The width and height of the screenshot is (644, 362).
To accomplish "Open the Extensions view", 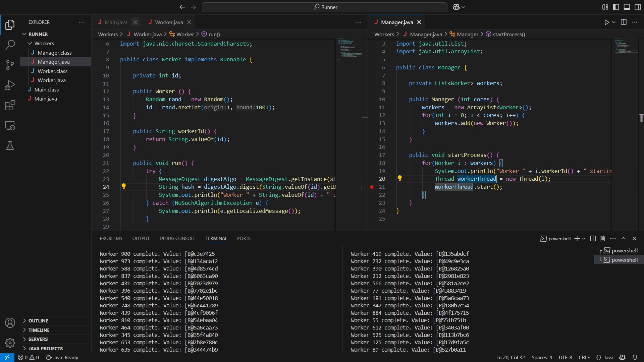I will (10, 105).
